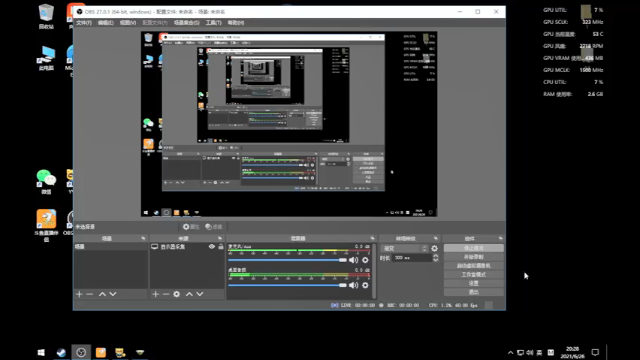The height and width of the screenshot is (360, 640).
Task: Open the Tools (工具) menu
Action: tap(213, 23)
